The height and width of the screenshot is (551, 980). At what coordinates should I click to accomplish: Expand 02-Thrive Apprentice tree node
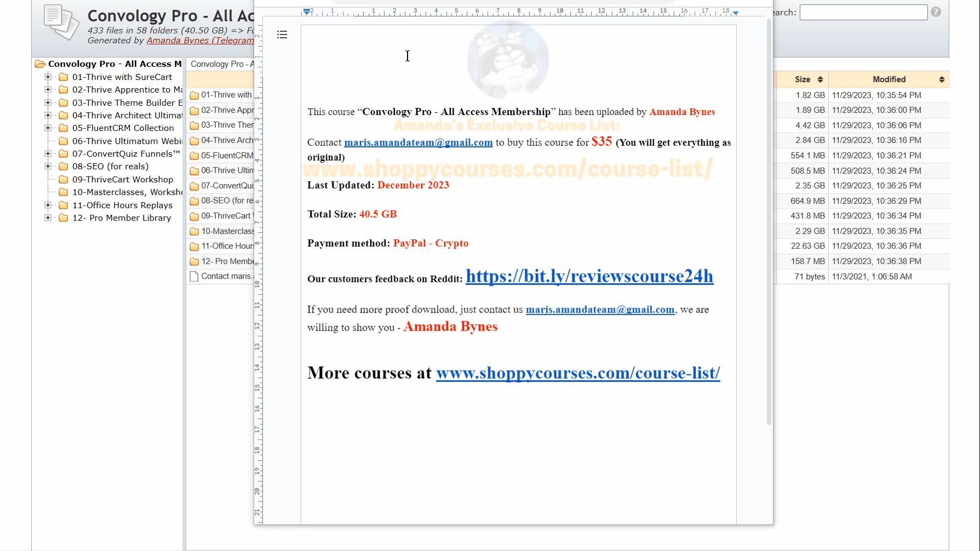48,90
